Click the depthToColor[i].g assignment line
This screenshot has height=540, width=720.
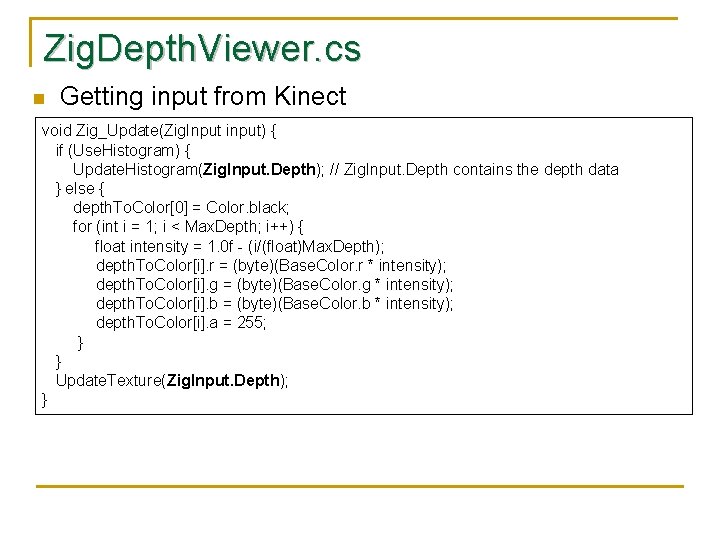point(275,285)
